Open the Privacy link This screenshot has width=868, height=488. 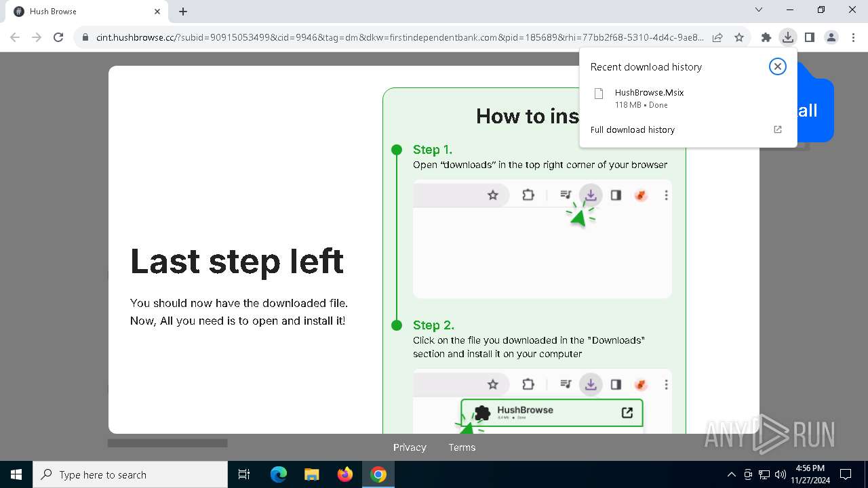(410, 447)
